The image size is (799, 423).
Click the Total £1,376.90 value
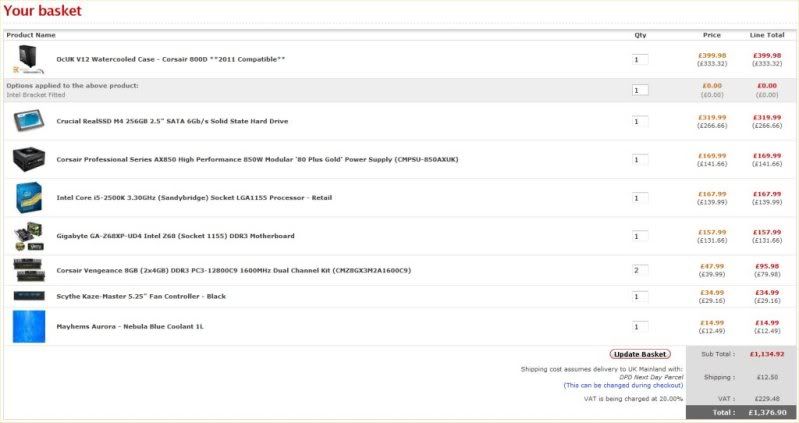767,412
